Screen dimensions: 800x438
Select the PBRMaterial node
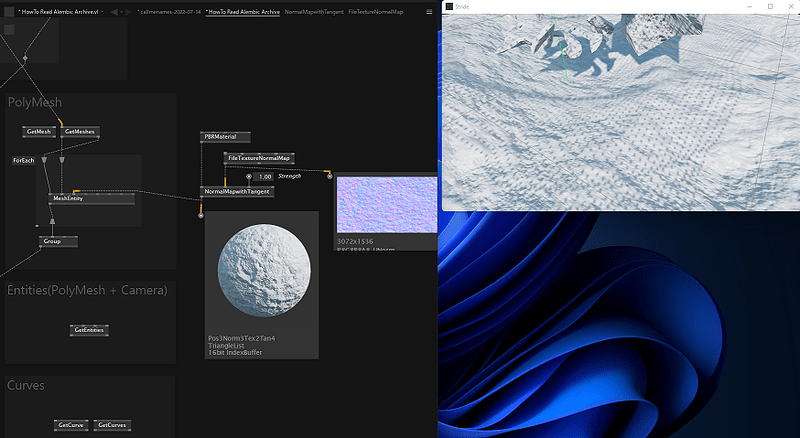point(225,137)
